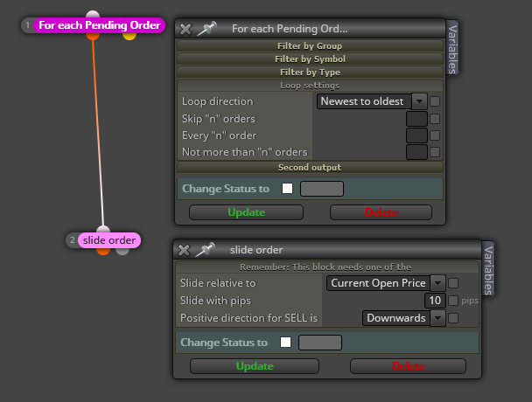Click the number 1 badge on Pending Order block
The height and width of the screenshot is (402, 532).
click(27, 25)
